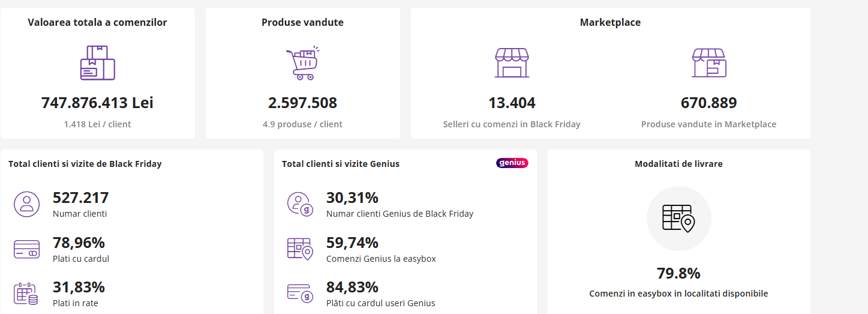The width and height of the screenshot is (868, 314).
Task: Click the genius logo badge
Action: click(x=512, y=163)
